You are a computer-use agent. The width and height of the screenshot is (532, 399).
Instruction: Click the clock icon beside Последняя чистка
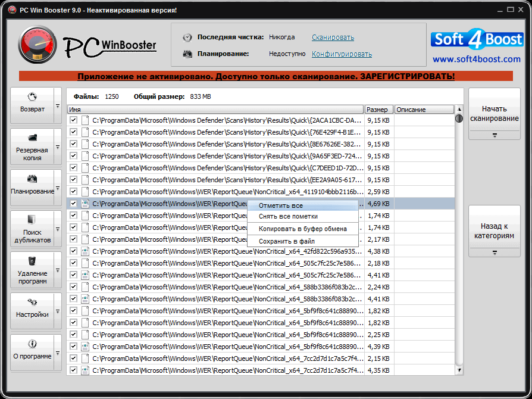187,38
